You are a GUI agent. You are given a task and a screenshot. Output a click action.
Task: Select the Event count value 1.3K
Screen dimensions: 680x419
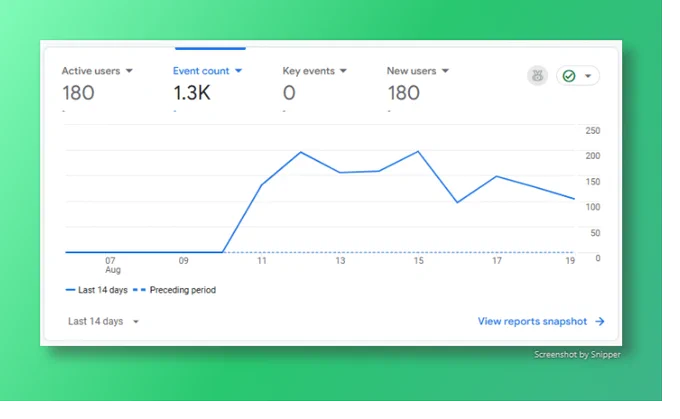tap(192, 93)
